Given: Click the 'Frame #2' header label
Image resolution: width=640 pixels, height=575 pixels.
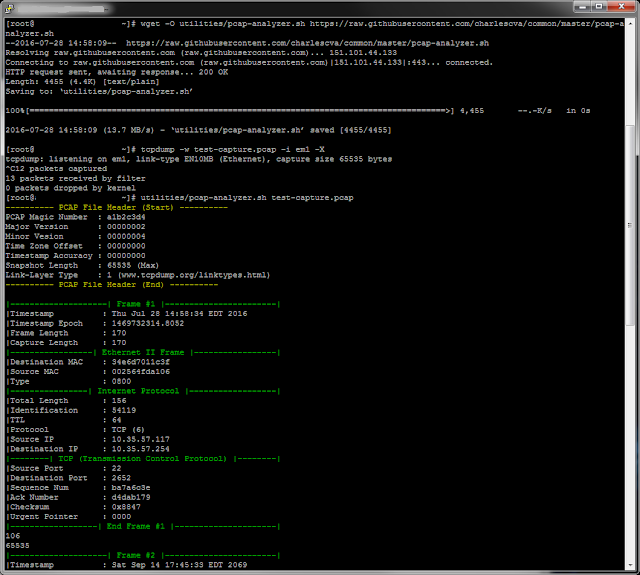Looking at the screenshot, I should 136,556.
